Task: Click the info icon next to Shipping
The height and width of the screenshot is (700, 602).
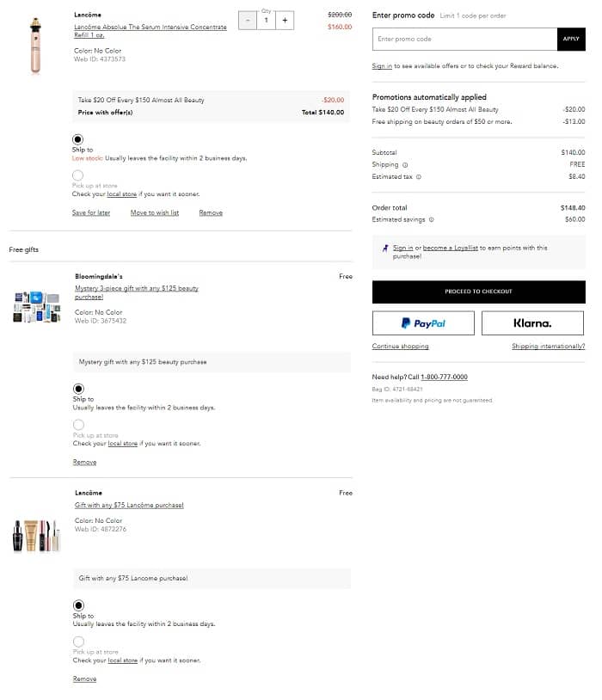Action: tap(405, 164)
